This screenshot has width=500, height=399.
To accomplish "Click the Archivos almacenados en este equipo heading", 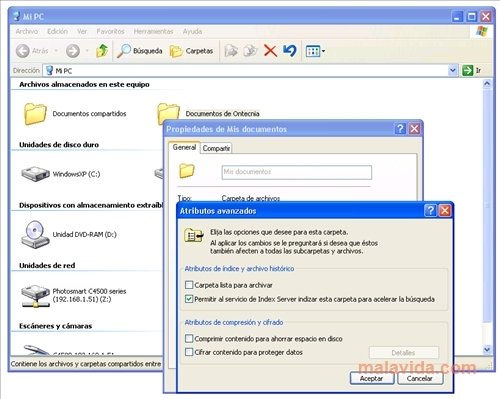I will [84, 84].
